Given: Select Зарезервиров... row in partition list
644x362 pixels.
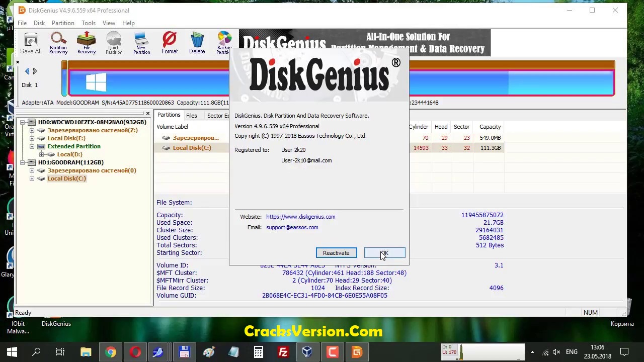Looking at the screenshot, I should 192,138.
